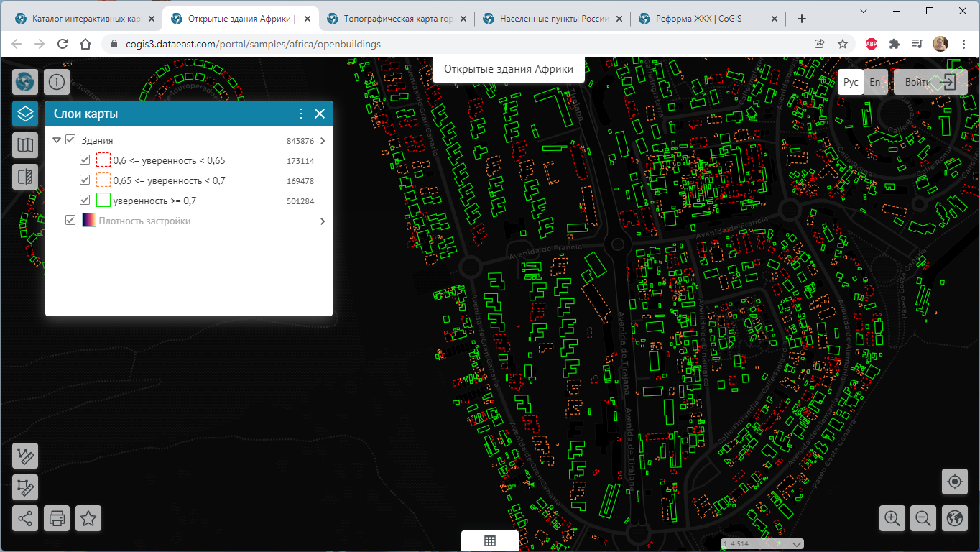Disable the Плотность застройки layer
Image resolution: width=980 pixels, height=552 pixels.
tap(70, 221)
